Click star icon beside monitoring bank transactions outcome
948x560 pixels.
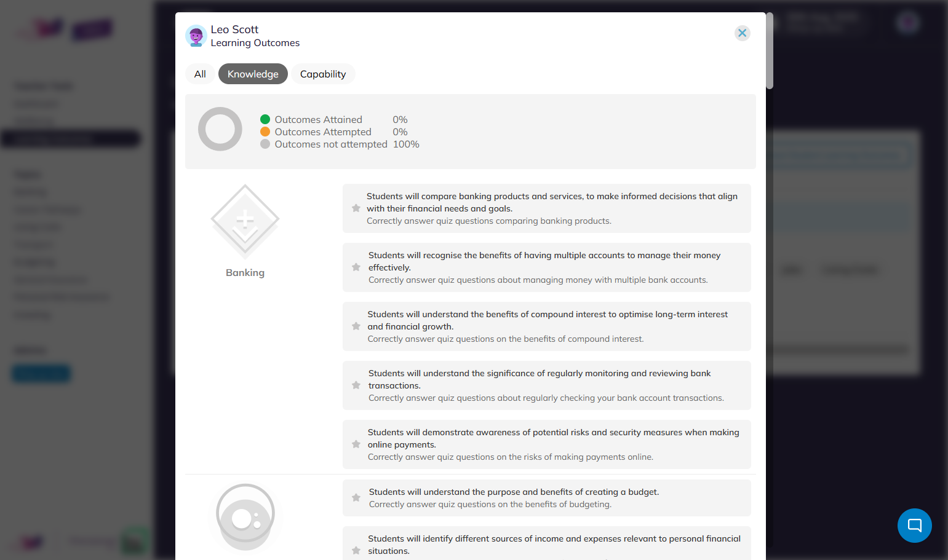pos(356,385)
